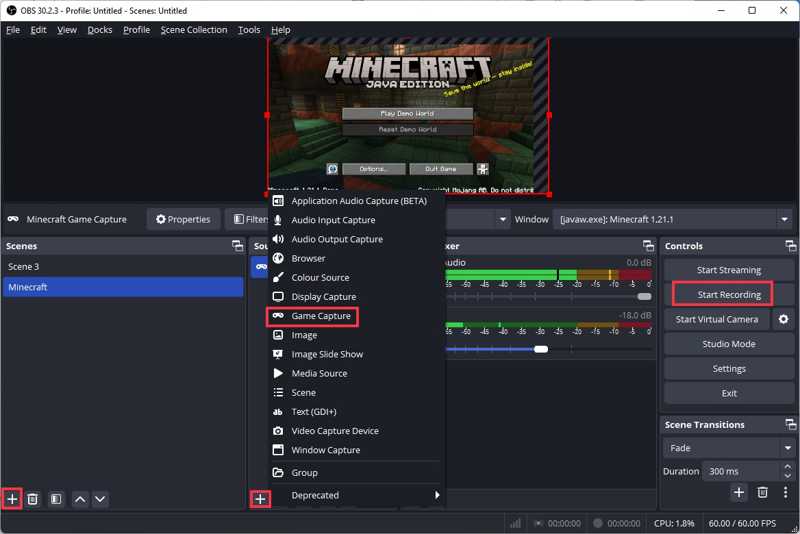The width and height of the screenshot is (800, 534).
Task: Toggle Studio Mode on
Action: tap(728, 344)
